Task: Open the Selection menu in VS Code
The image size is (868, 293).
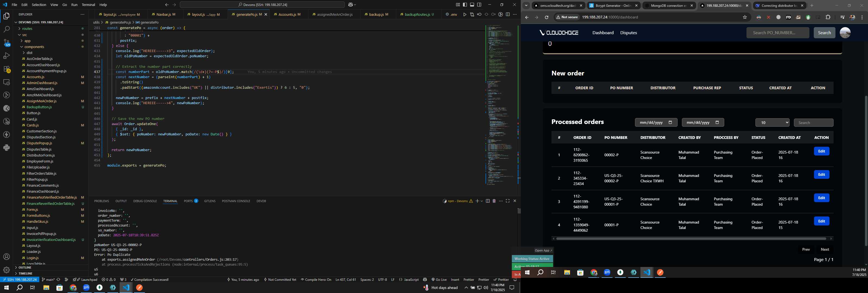Action: click(x=39, y=5)
